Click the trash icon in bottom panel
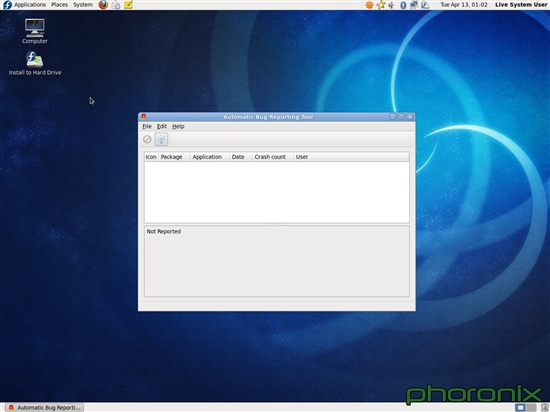The image size is (550, 412). [x=545, y=407]
